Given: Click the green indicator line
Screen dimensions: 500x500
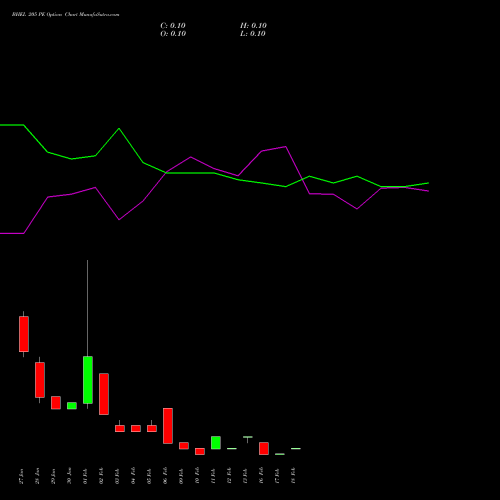Looking at the screenshot, I should pos(214,173).
